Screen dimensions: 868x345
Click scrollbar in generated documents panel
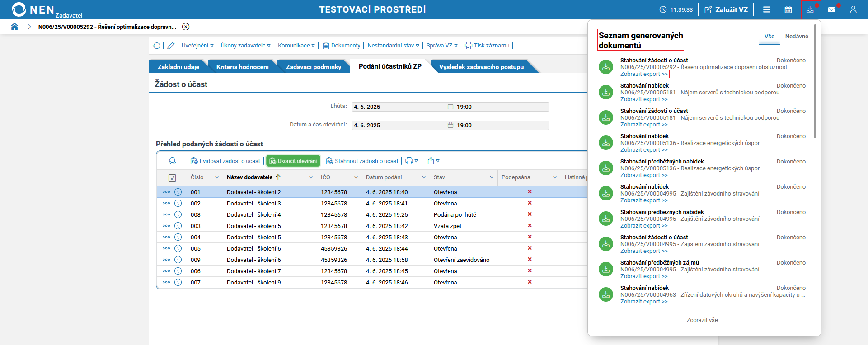pyautogui.click(x=815, y=81)
